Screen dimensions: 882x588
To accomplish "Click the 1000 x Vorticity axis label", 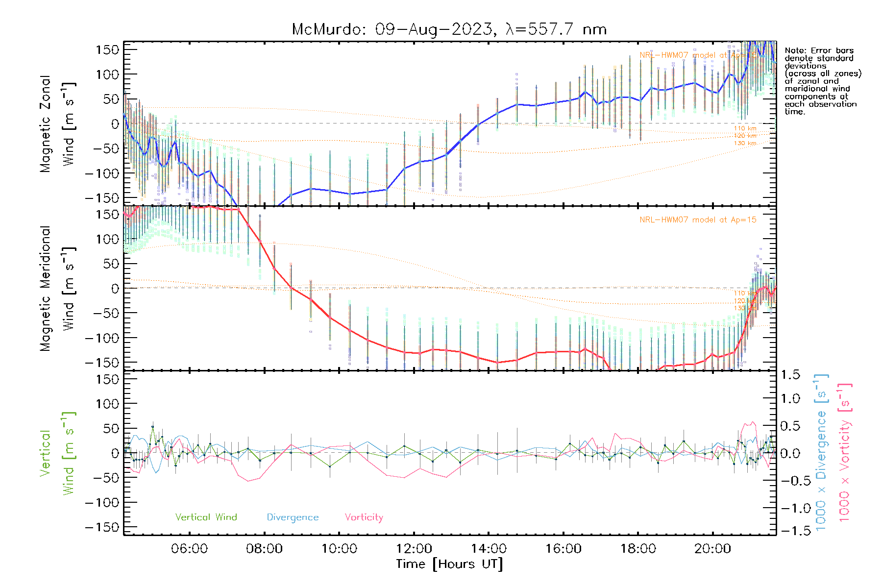I will point(845,453).
